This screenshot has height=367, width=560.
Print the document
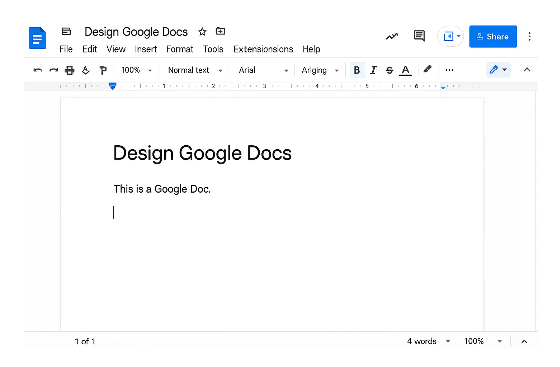click(x=70, y=70)
